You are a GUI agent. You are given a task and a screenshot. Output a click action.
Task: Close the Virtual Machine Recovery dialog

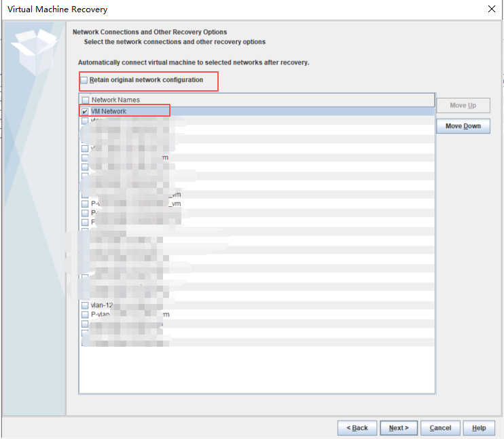[x=491, y=9]
